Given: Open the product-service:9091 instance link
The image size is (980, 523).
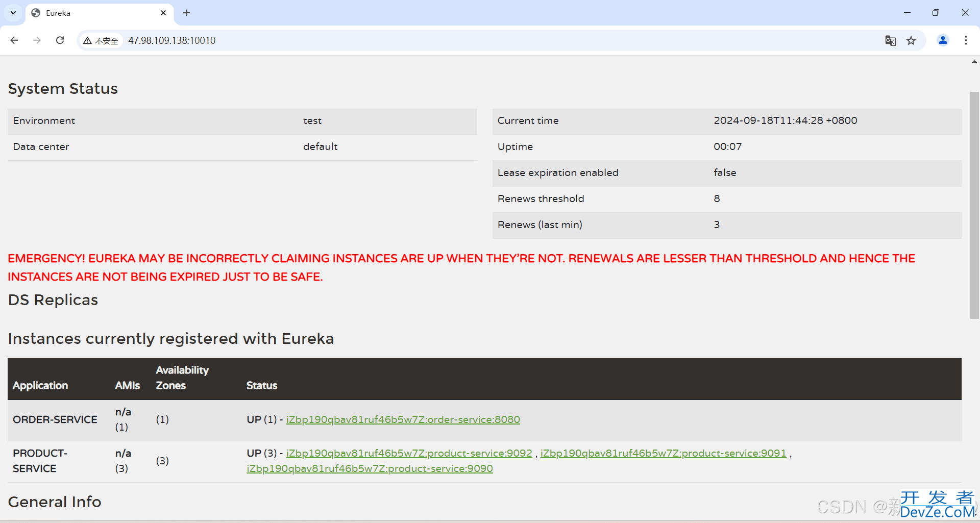Looking at the screenshot, I should point(663,453).
